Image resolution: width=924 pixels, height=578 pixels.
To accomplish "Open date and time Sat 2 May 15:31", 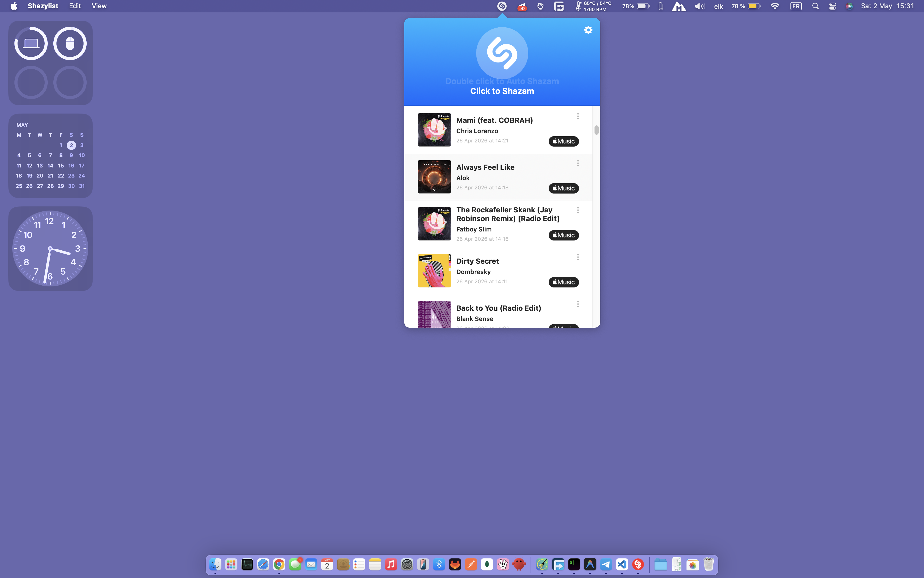I will 887,6.
